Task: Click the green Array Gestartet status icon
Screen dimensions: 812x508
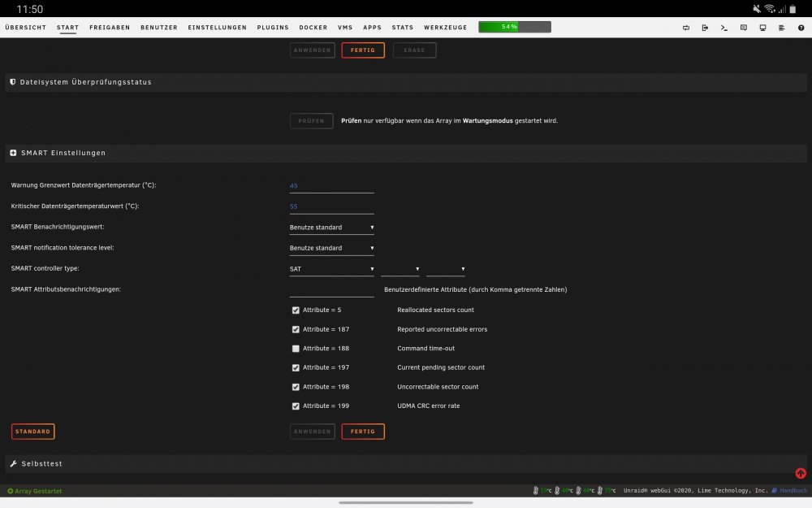Action: click(x=11, y=491)
